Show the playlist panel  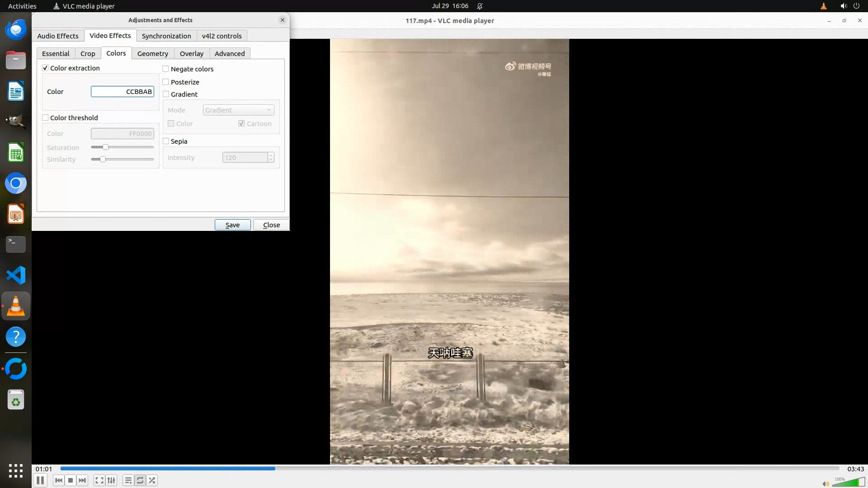pos(128,480)
